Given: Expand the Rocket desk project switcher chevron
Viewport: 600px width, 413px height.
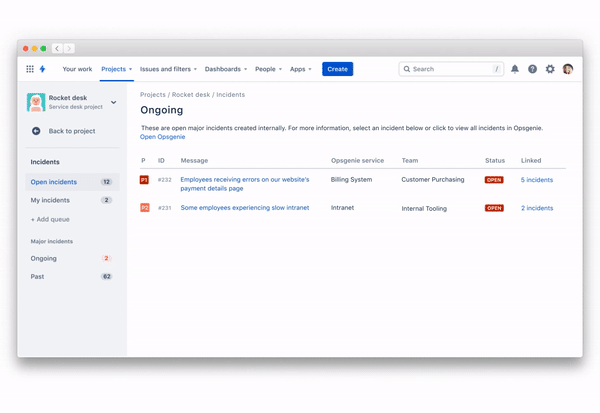Looking at the screenshot, I should (114, 102).
